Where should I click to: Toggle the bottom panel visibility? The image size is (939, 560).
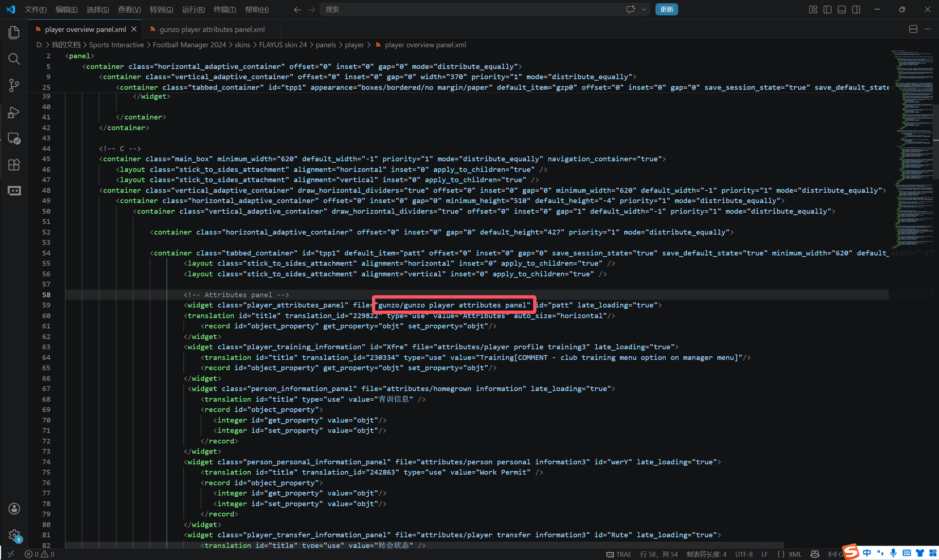tap(841, 10)
